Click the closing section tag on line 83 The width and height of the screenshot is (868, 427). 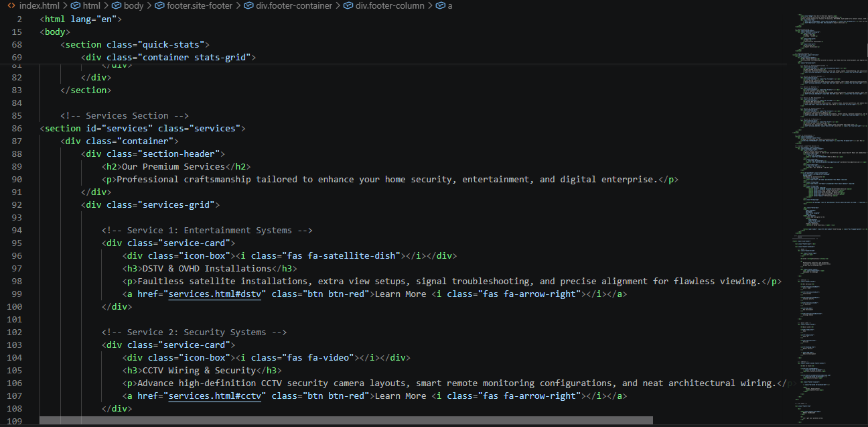pos(86,90)
